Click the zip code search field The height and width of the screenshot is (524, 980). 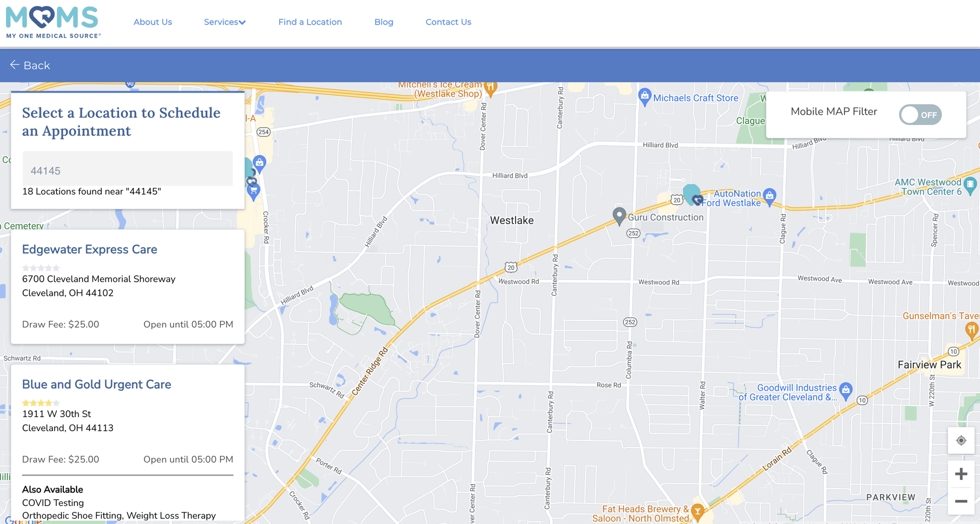click(x=128, y=170)
